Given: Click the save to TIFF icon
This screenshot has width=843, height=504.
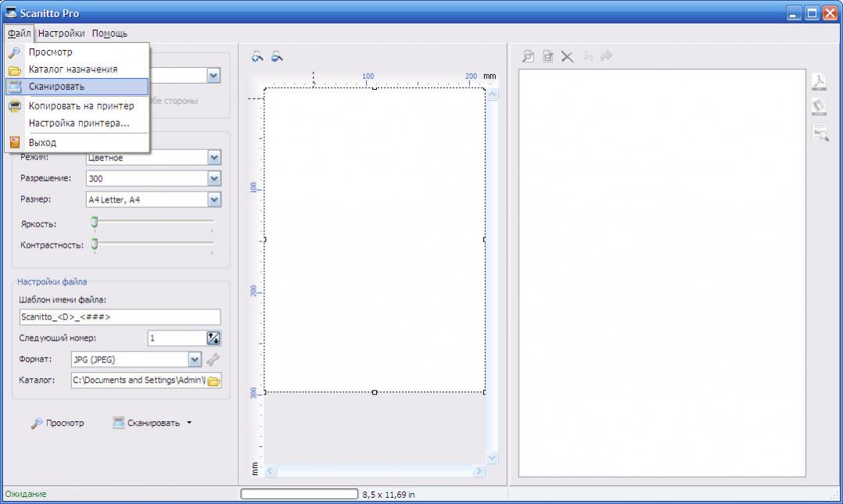Looking at the screenshot, I should (819, 106).
